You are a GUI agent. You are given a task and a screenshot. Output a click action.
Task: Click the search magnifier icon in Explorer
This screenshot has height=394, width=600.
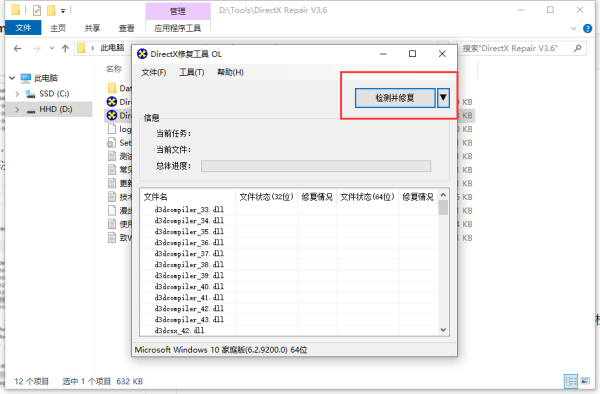(x=578, y=48)
